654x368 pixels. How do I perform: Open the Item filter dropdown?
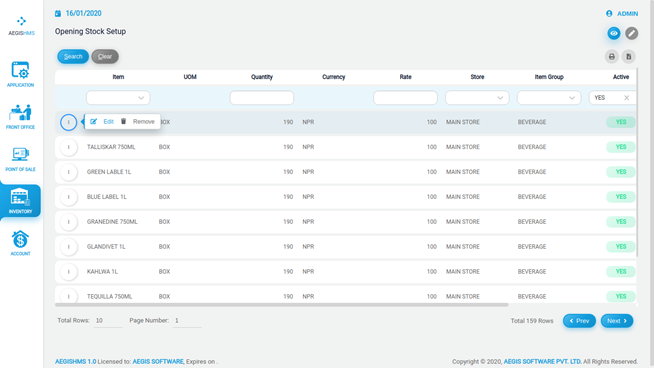click(118, 98)
